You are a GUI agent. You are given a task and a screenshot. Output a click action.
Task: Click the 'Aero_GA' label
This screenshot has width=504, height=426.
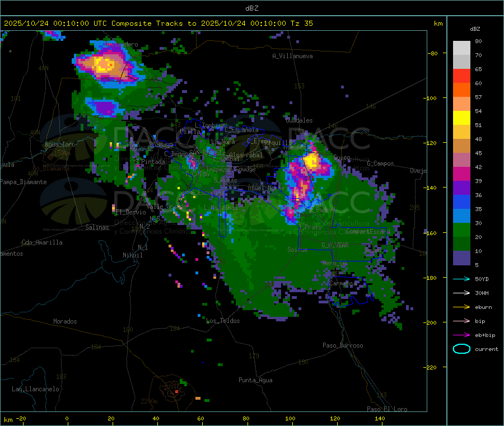click(x=335, y=263)
